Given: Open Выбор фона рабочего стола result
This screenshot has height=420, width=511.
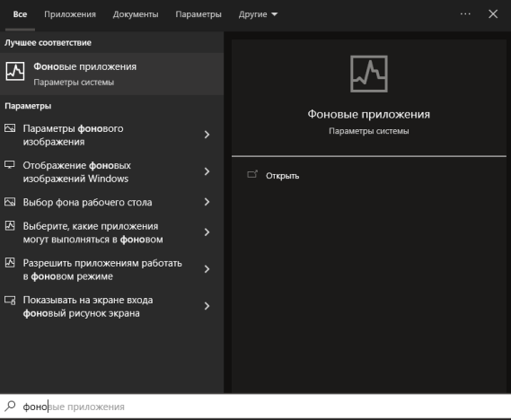Looking at the screenshot, I should point(111,202).
